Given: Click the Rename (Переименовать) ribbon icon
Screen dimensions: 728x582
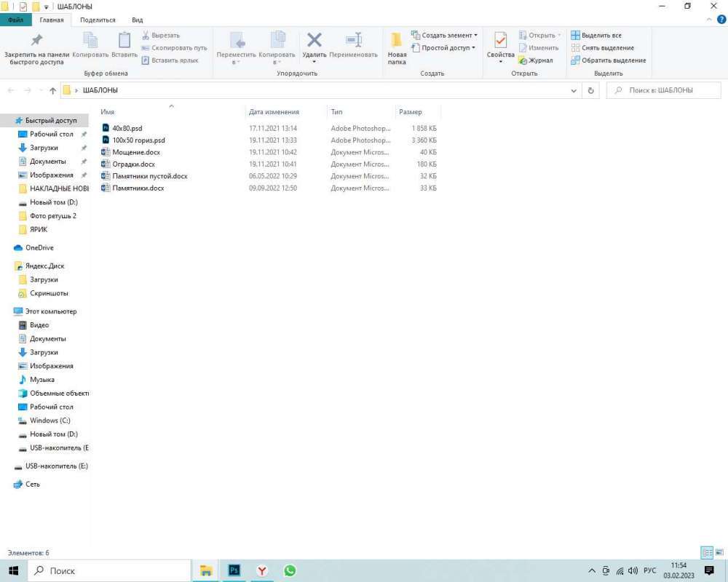Looking at the screenshot, I should pyautogui.click(x=354, y=40).
